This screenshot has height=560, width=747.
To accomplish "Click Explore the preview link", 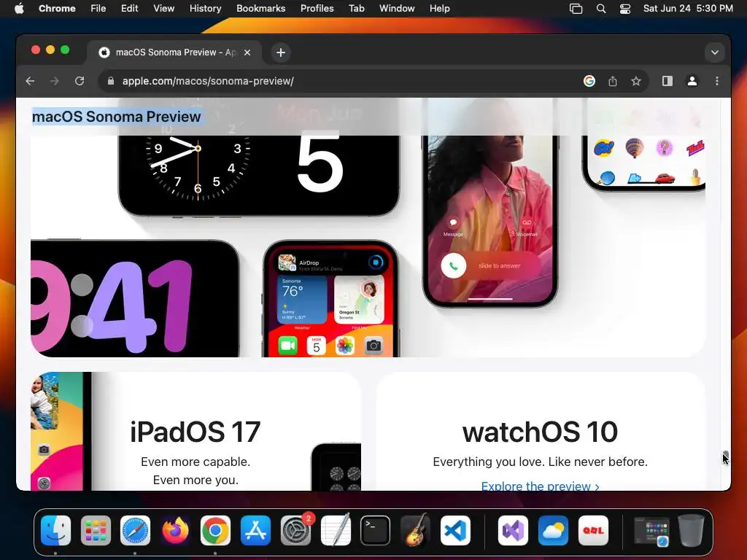I will (x=541, y=486).
